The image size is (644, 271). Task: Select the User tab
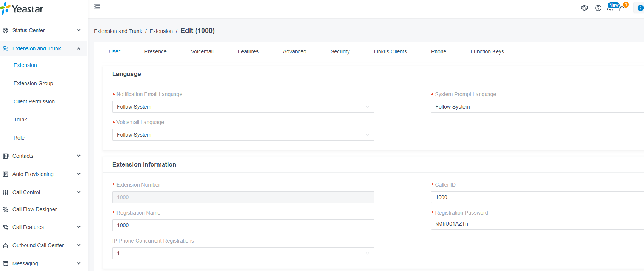pyautogui.click(x=115, y=51)
